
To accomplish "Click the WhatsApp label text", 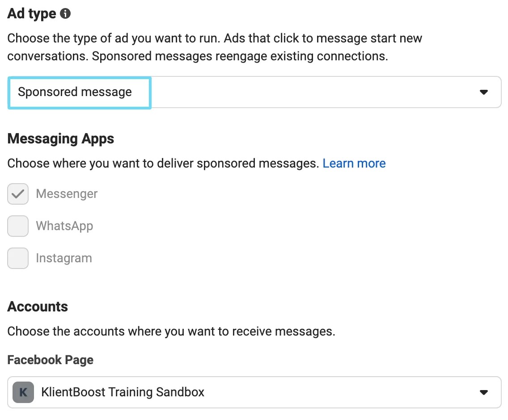I will (x=64, y=226).
